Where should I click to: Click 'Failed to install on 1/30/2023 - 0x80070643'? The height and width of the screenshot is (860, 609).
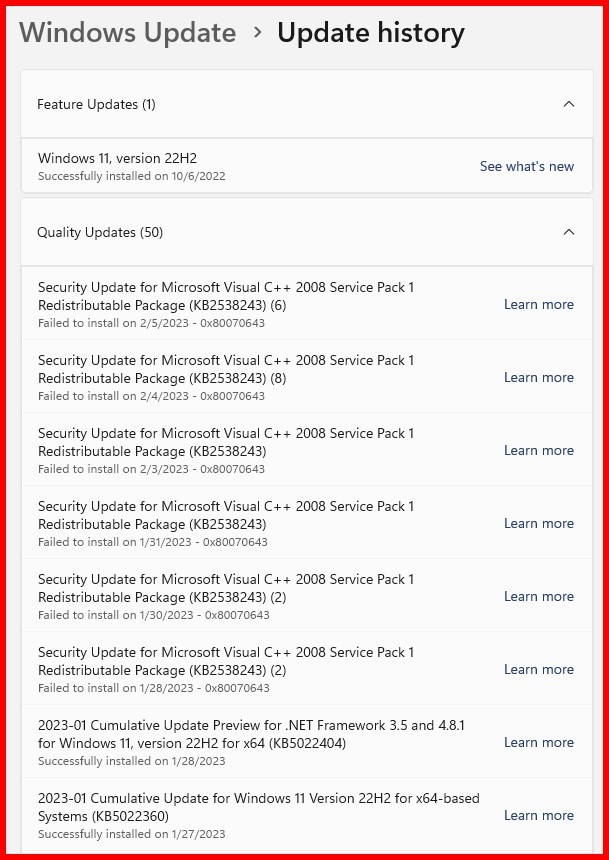[x=154, y=615]
